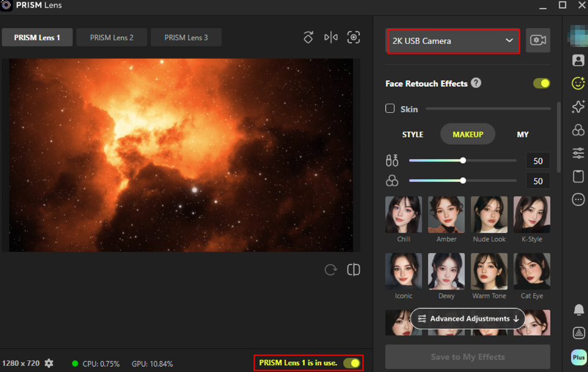This screenshot has width=588, height=372.
Task: Rotate the camera preview
Action: tap(308, 38)
